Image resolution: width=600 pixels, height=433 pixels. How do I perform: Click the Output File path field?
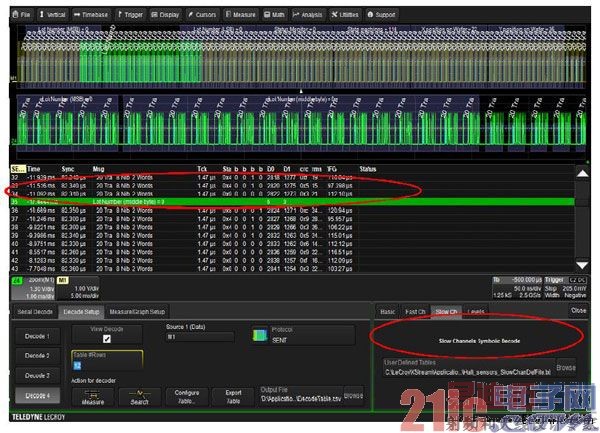(x=301, y=399)
